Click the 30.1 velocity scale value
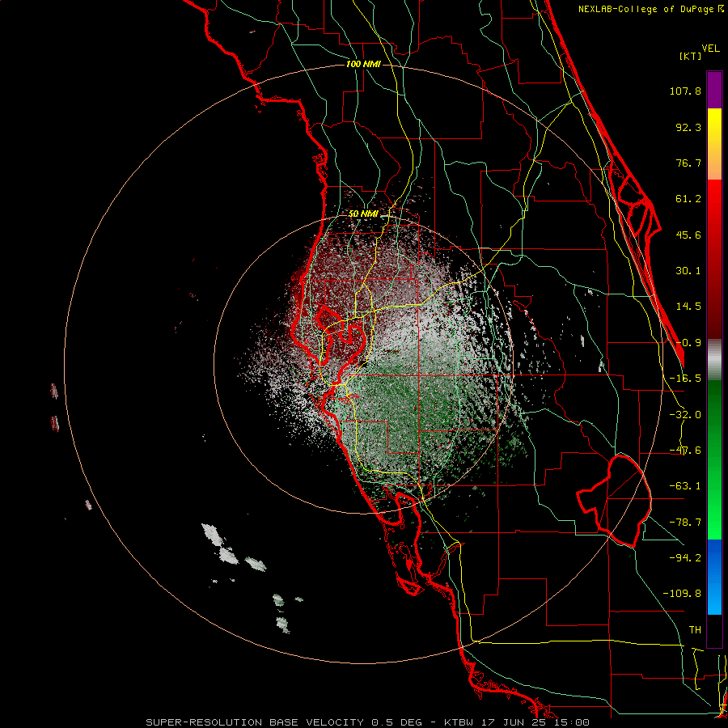Viewport: 728px width, 728px height. pyautogui.click(x=688, y=271)
